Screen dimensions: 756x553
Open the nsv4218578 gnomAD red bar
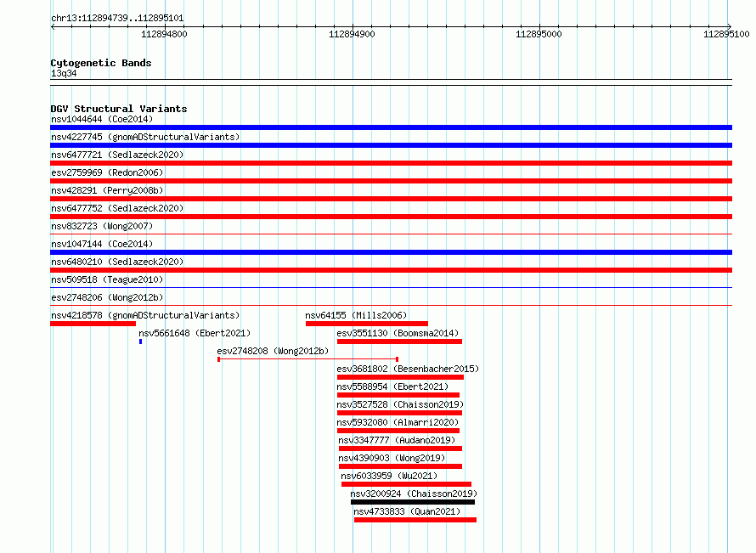pyautogui.click(x=93, y=324)
